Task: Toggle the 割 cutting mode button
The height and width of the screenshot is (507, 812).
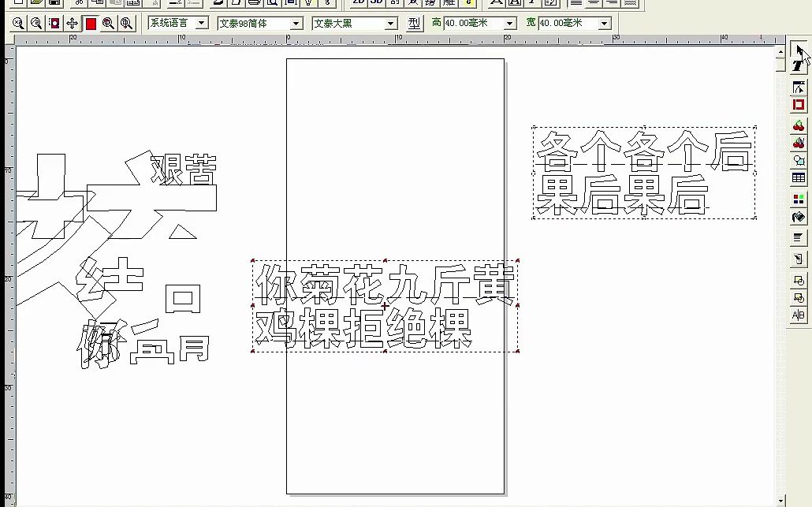Action: click(394, 4)
